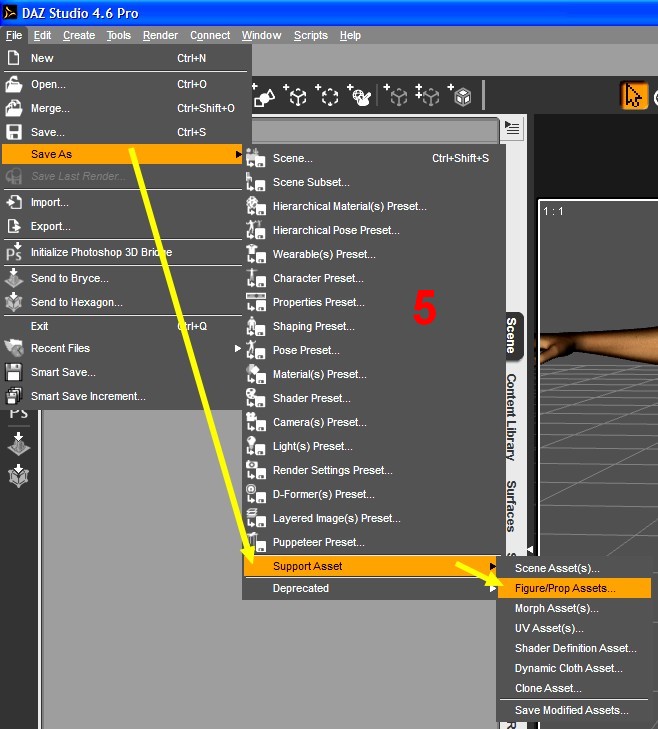Click the Hexagon icon in left sidebar
The width and height of the screenshot is (658, 729).
pos(19,476)
